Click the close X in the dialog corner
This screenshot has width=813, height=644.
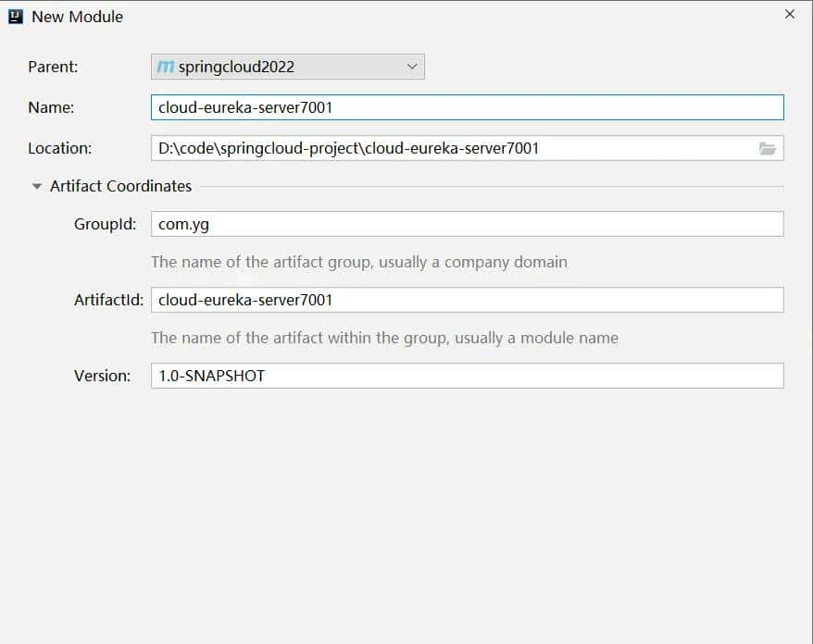[788, 14]
